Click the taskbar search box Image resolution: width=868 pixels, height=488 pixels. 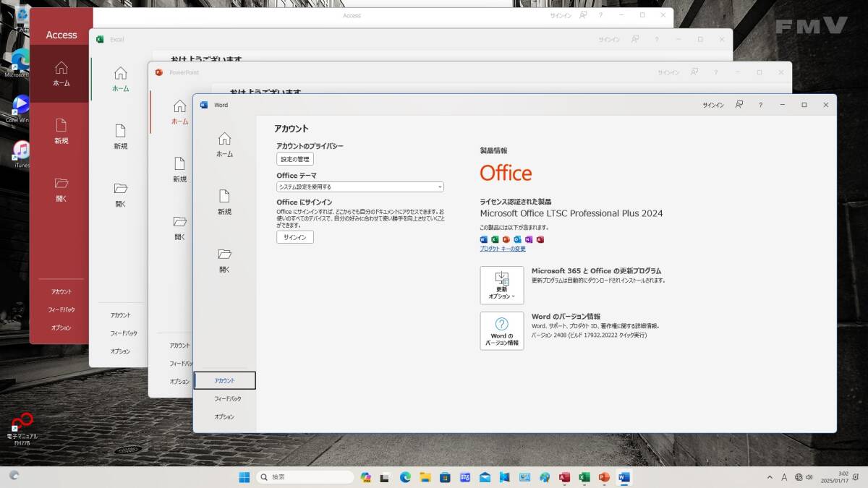tap(305, 477)
